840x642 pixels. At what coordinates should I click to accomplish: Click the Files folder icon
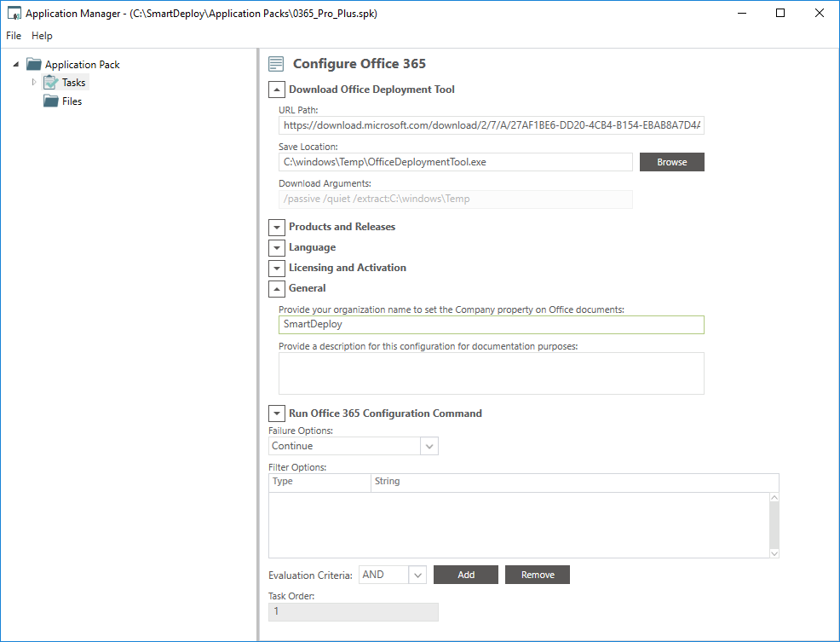pyautogui.click(x=51, y=101)
